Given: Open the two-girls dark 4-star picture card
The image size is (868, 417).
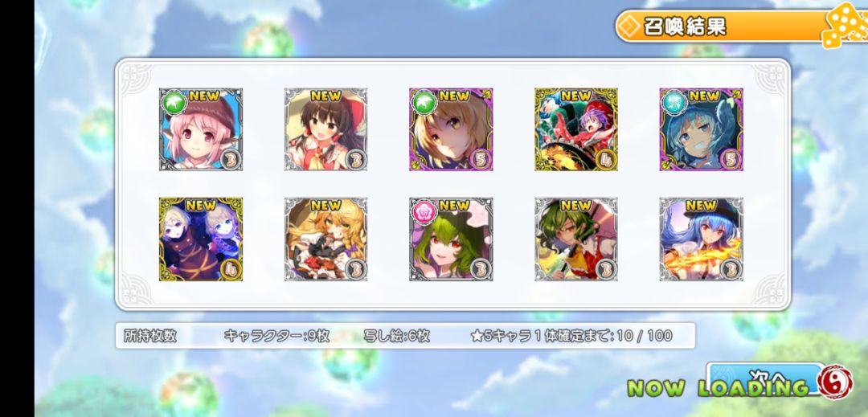Looking at the screenshot, I should point(200,239).
